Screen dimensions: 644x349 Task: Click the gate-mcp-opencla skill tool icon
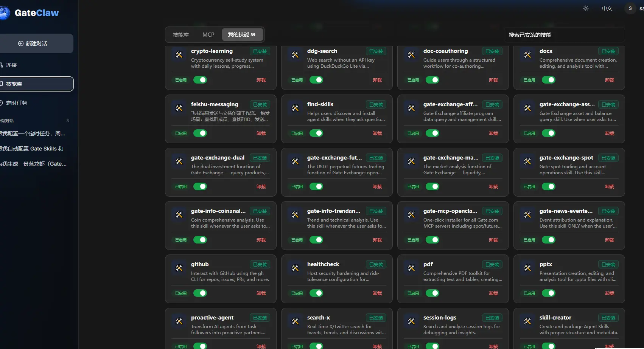(411, 215)
